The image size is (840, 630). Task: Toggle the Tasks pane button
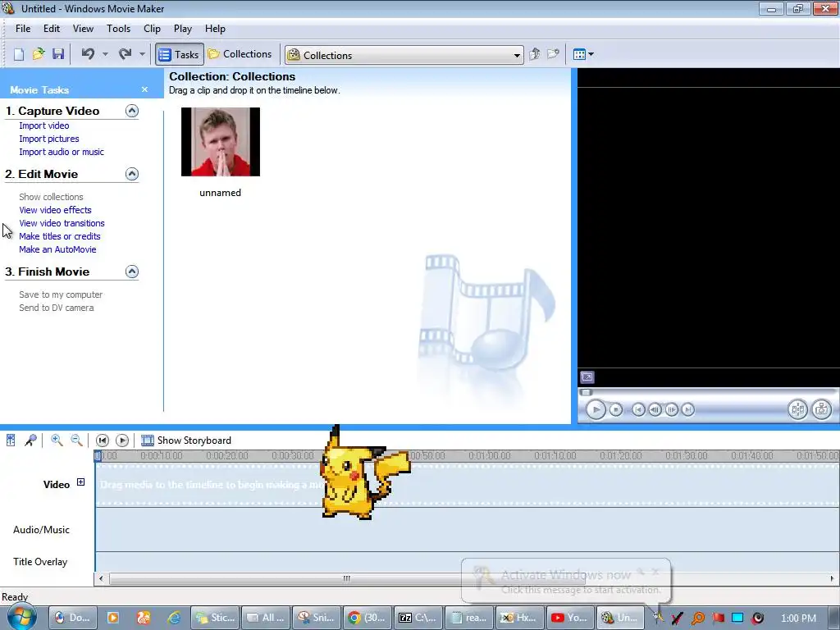pyautogui.click(x=180, y=54)
